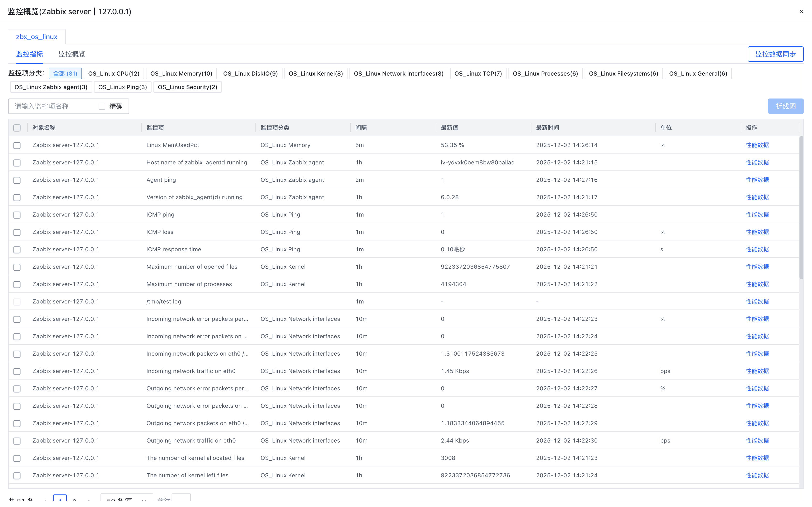Viewport: 812px width, 507px height.
Task: Click the 折线图 line chart button
Action: click(x=785, y=106)
